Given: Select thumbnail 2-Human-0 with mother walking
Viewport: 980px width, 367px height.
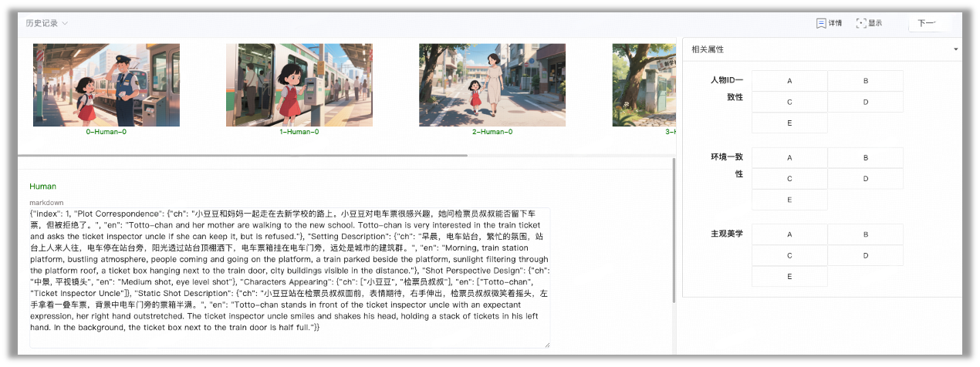Looking at the screenshot, I should (x=492, y=85).
